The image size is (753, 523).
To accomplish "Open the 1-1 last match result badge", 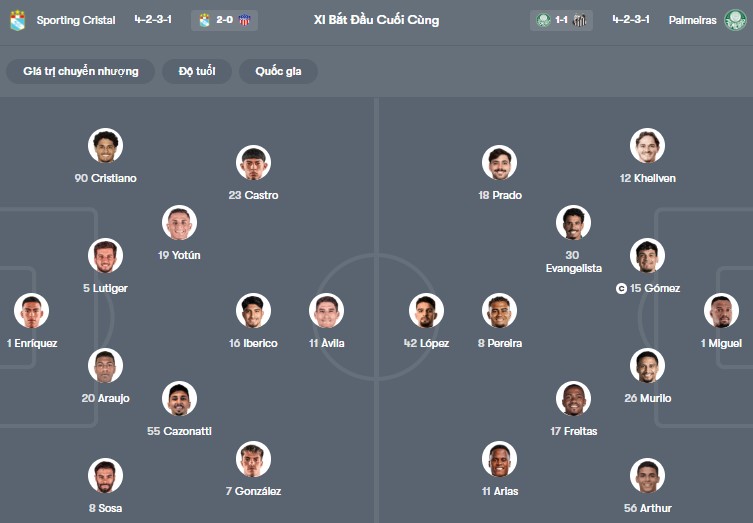I will (x=561, y=20).
